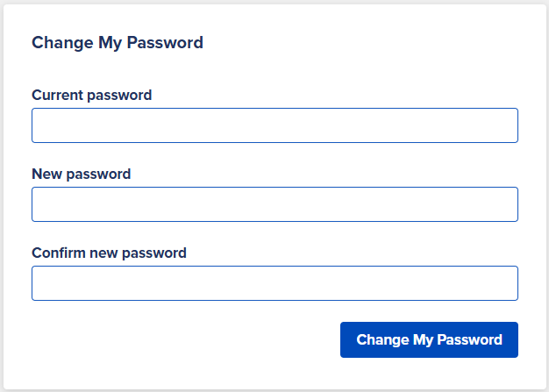Click the Change My Password submit button
549x392 pixels.
click(x=429, y=340)
